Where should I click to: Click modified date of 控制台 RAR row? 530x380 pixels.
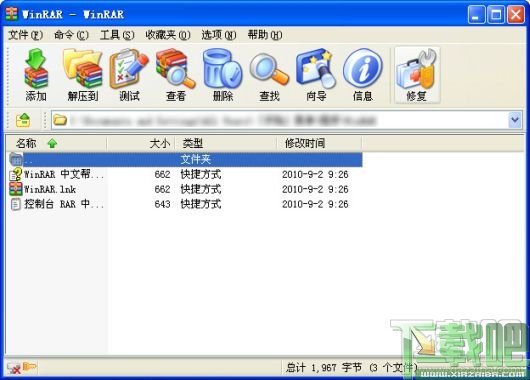315,204
